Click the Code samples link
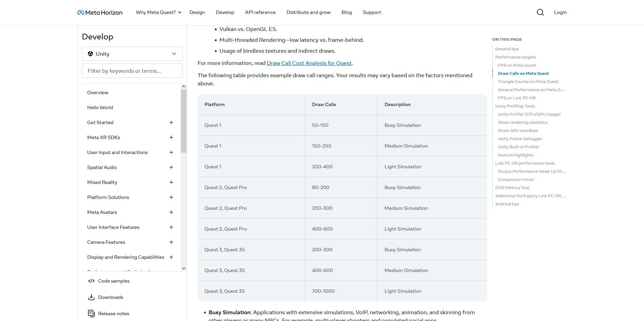644x321 pixels. [114, 281]
